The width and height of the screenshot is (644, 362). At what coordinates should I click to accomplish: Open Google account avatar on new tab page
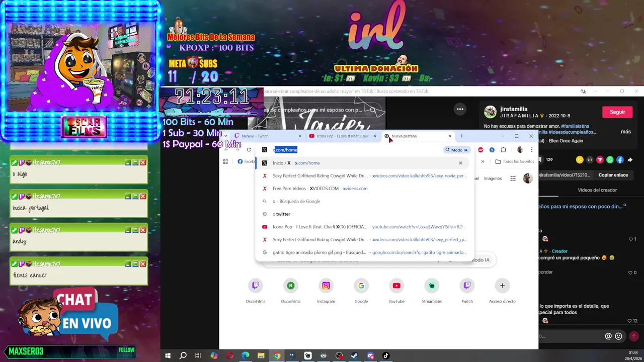(x=528, y=178)
